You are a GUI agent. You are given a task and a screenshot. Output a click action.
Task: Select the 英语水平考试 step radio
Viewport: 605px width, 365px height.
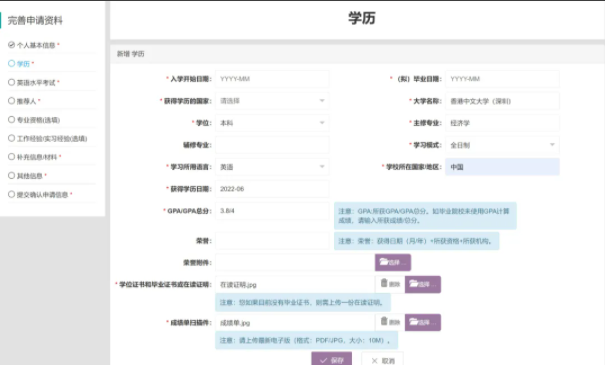[x=12, y=82]
